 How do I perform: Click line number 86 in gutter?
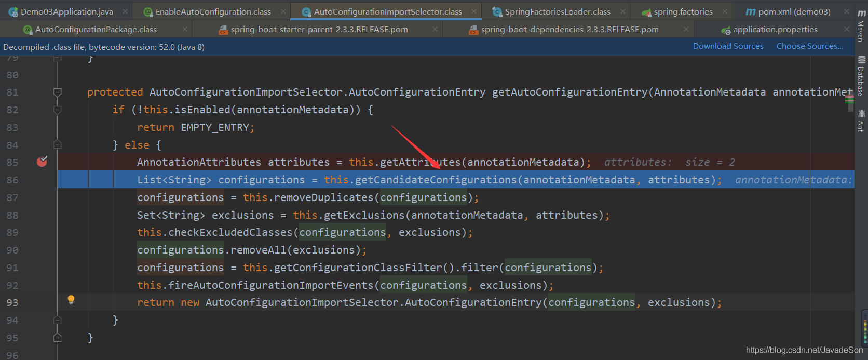pos(12,180)
